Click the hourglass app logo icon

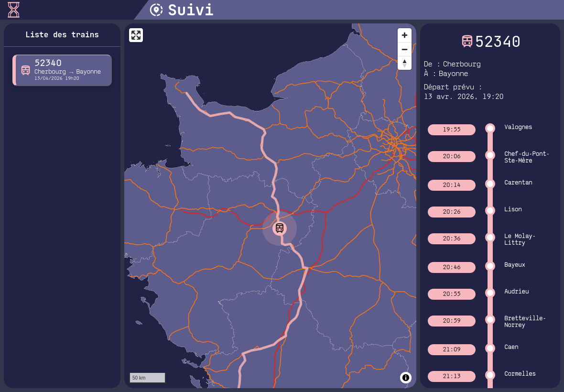13,10
